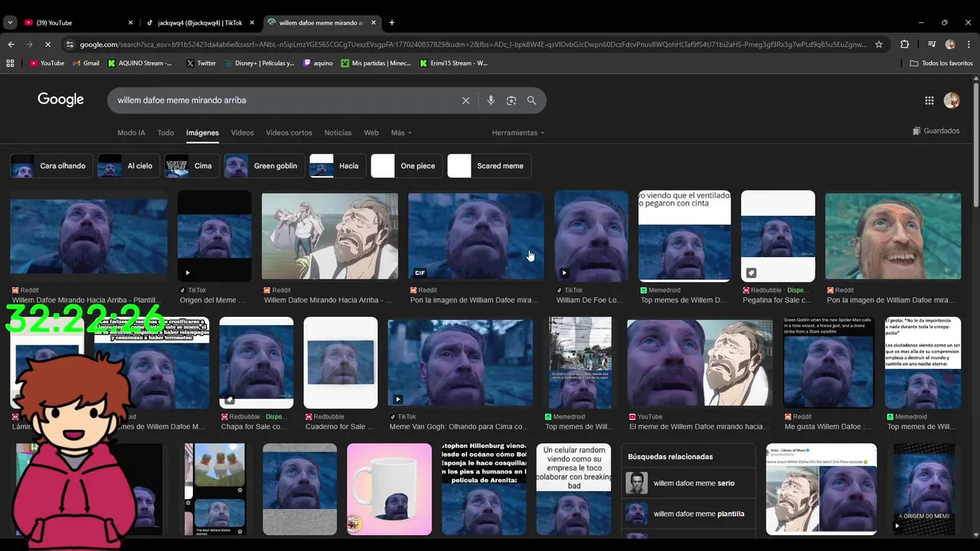Open Chrome media control icon
The width and height of the screenshot is (980, 551).
(x=932, y=44)
